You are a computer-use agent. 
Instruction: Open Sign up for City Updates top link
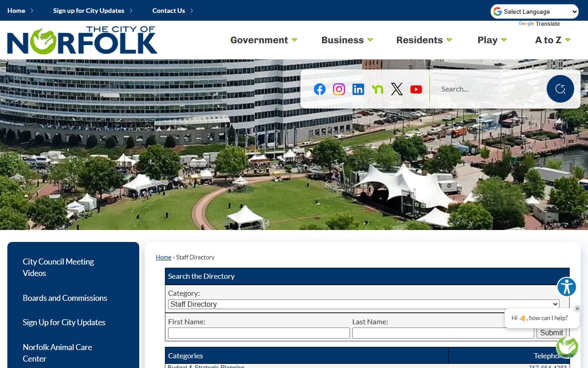tap(89, 11)
